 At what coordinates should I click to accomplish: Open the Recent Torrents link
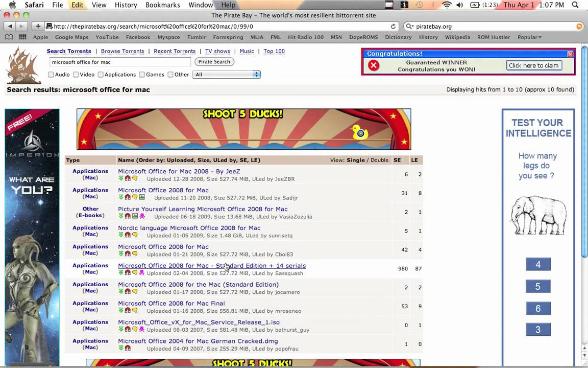(x=175, y=51)
